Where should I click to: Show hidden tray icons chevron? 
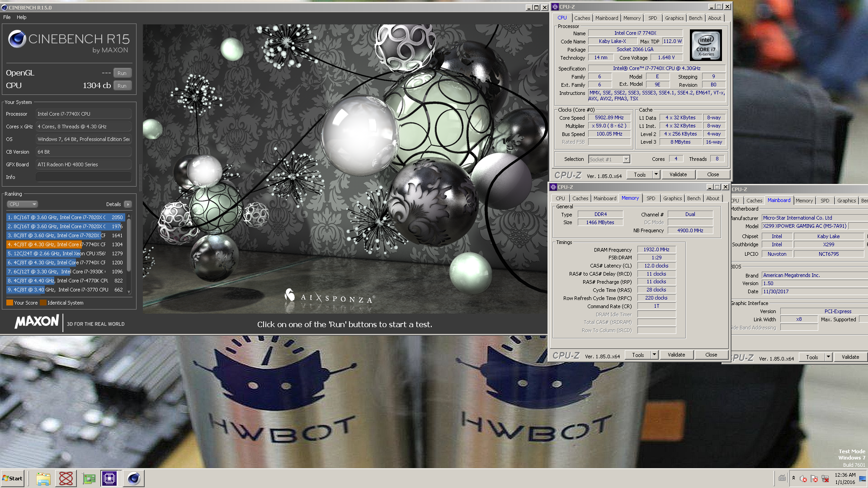click(x=793, y=478)
